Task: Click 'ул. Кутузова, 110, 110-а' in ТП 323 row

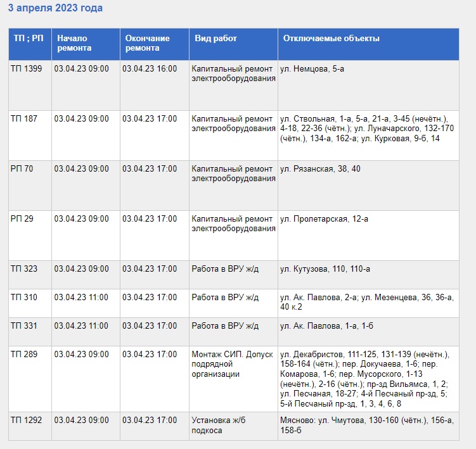Action: click(x=325, y=269)
